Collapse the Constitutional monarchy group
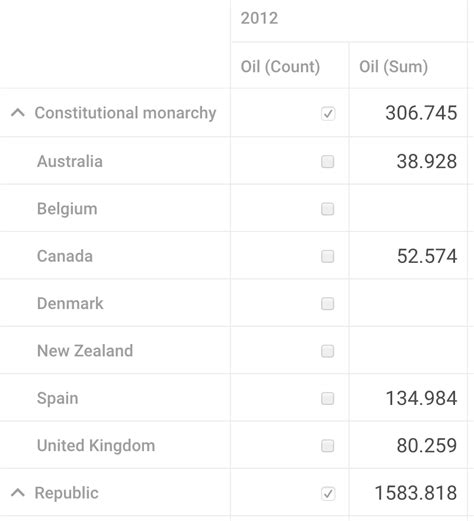 coord(18,113)
